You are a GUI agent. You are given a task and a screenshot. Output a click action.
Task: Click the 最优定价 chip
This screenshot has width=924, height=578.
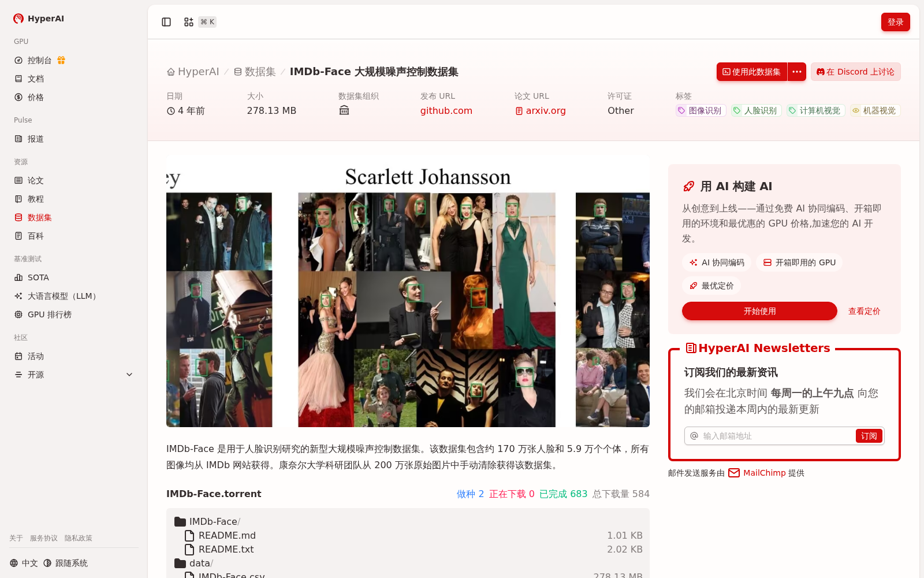click(x=711, y=286)
